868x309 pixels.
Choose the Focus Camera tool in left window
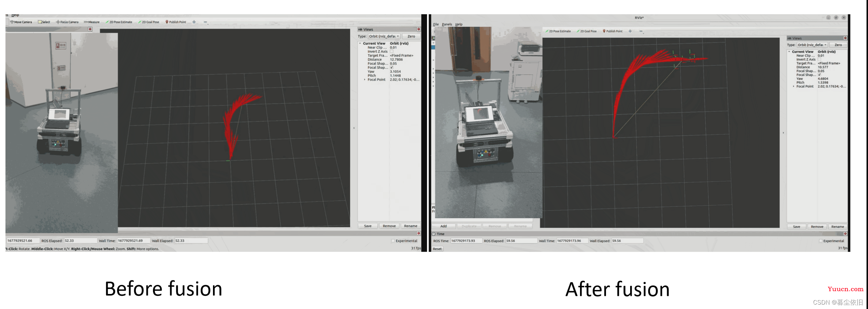tap(67, 22)
